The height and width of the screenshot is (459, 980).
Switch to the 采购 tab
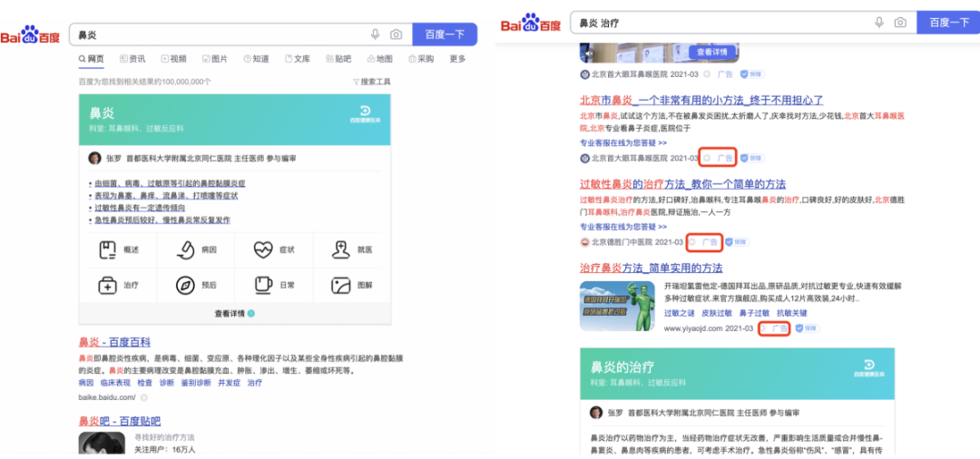pyautogui.click(x=421, y=59)
